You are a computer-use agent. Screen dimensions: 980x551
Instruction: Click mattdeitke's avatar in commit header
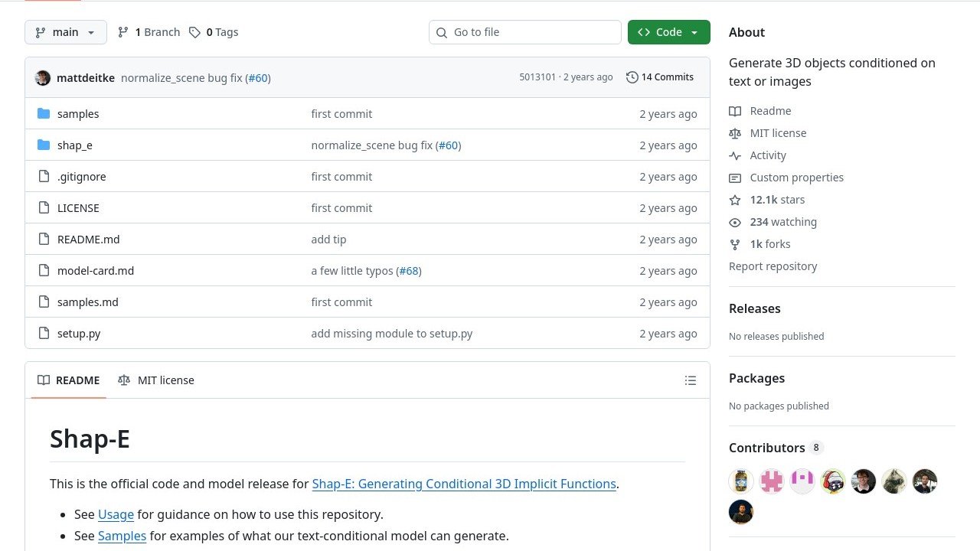click(x=43, y=78)
